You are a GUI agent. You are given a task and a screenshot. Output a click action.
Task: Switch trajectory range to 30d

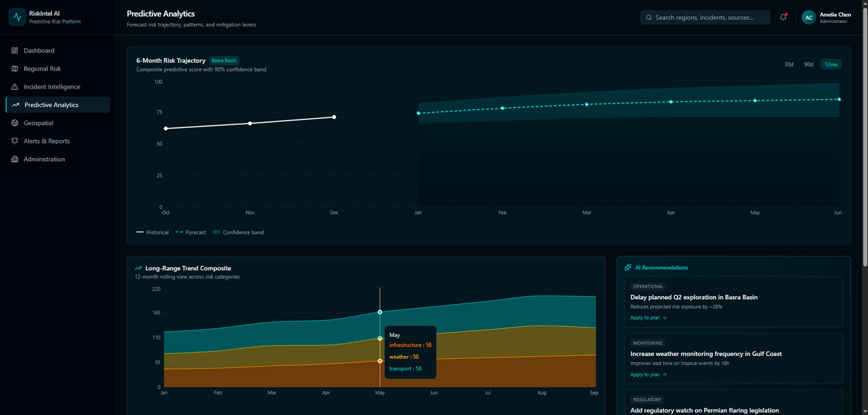coord(788,65)
